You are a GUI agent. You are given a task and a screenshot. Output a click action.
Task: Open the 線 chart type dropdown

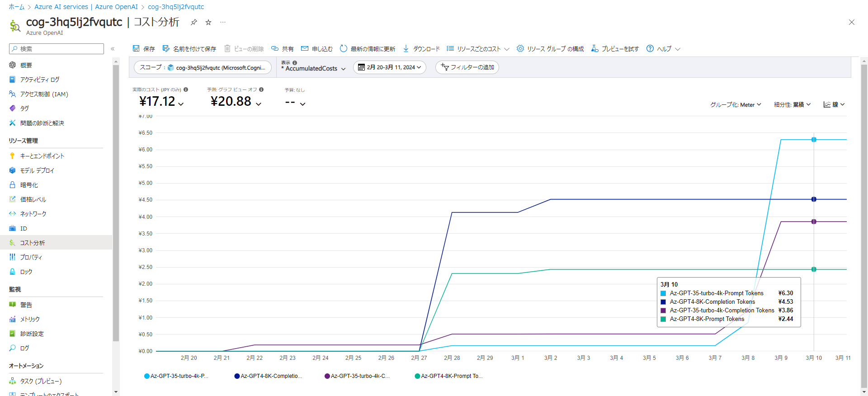[x=834, y=104]
